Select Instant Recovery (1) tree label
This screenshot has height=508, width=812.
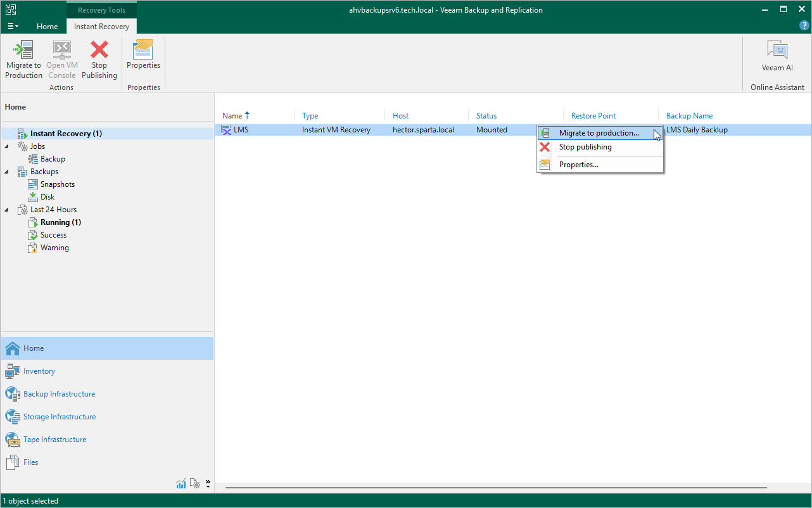tap(66, 134)
